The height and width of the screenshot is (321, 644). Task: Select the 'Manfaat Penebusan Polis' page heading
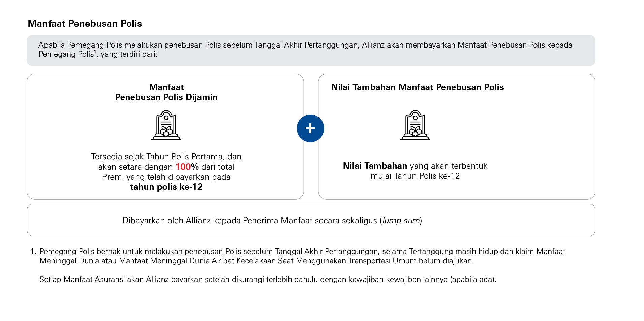tap(85, 24)
